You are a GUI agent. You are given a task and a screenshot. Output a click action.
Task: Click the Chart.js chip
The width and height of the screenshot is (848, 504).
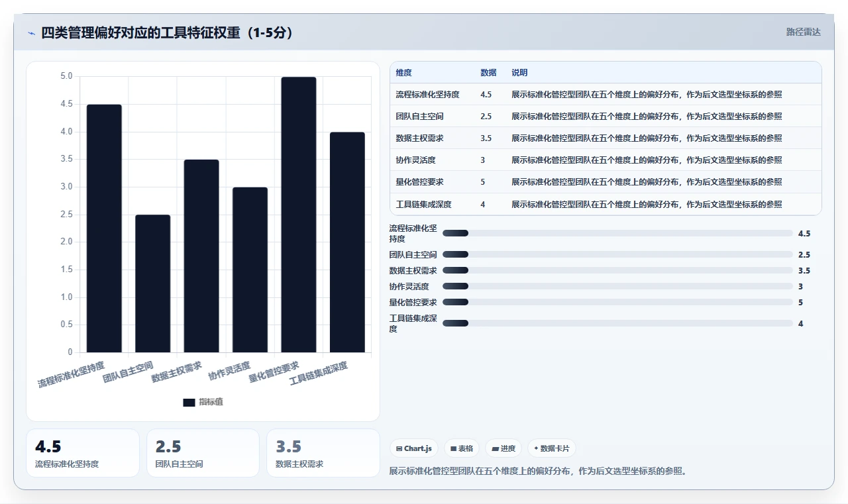[414, 448]
